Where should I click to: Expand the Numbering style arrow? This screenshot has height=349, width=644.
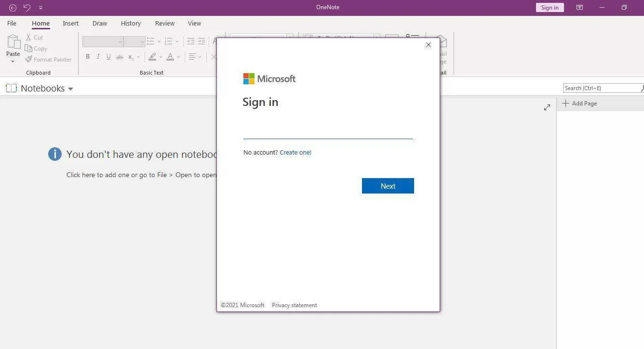(x=177, y=42)
